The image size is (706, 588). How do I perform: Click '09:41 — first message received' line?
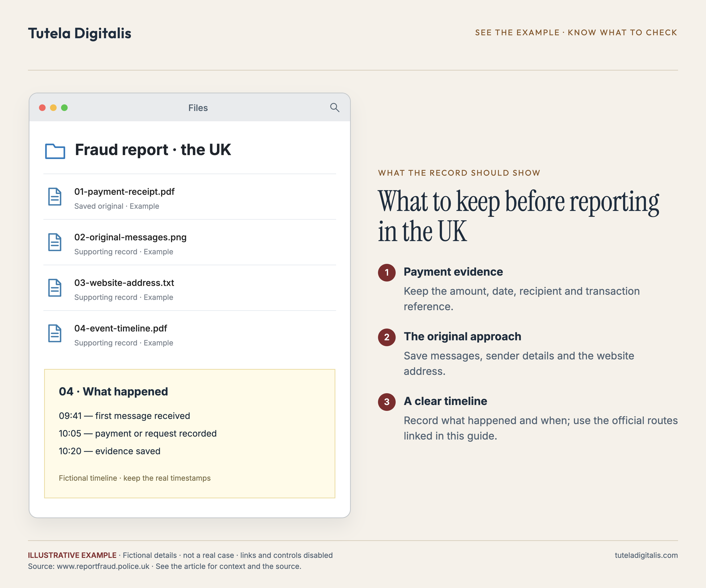click(124, 416)
